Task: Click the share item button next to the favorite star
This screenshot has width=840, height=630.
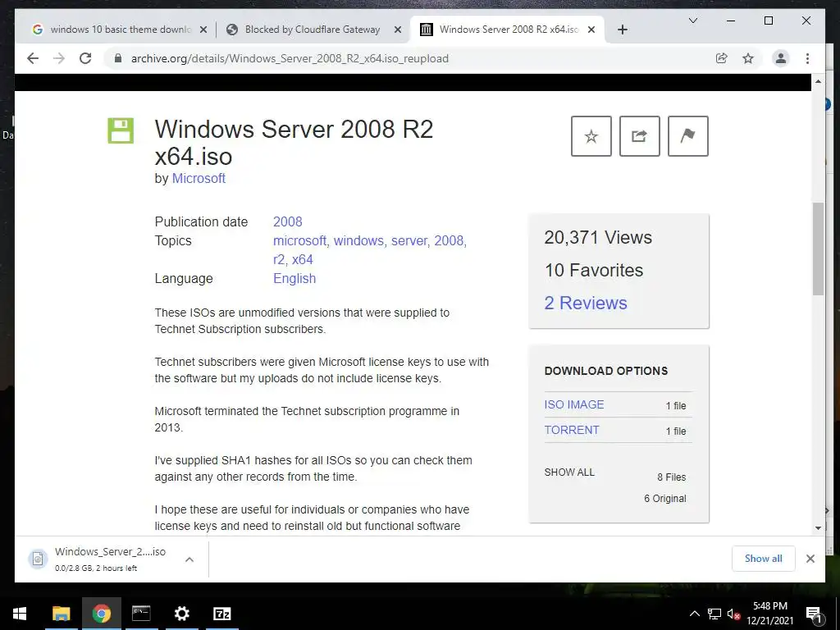Action: pos(639,136)
